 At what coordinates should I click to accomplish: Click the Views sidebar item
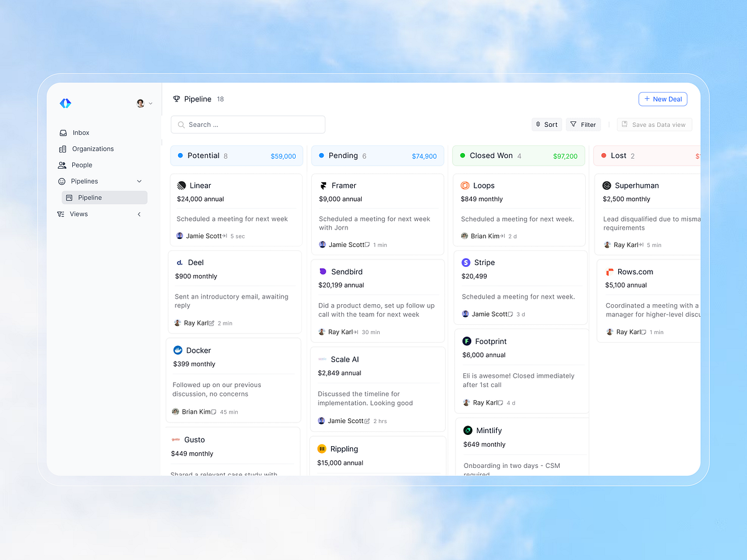pos(78,214)
